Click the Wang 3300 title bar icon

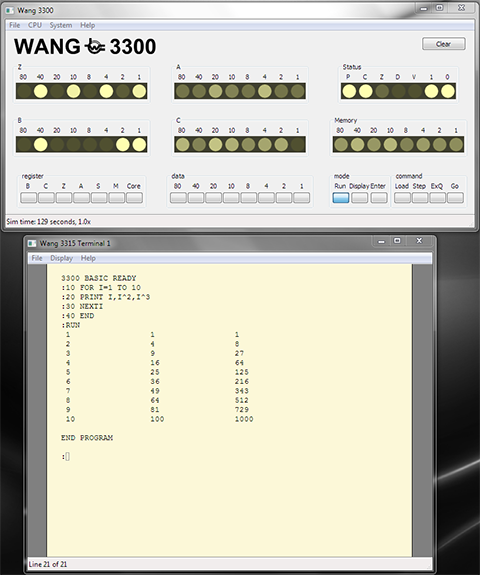(x=10, y=10)
